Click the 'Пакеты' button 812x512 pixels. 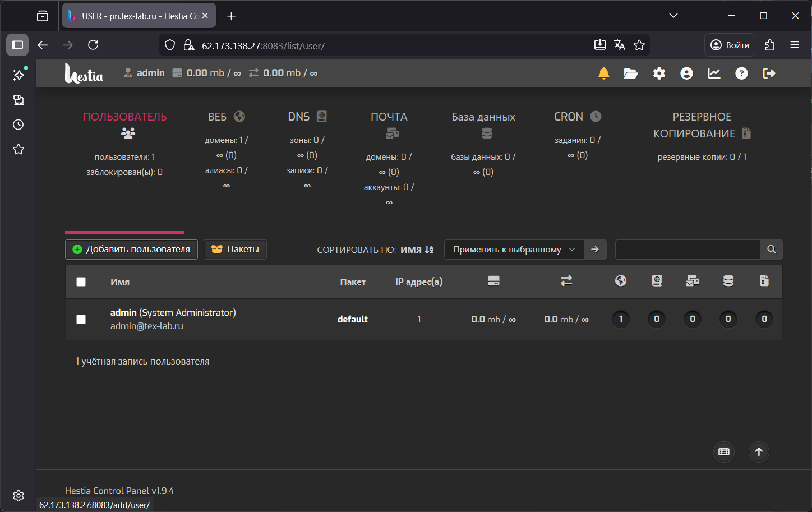235,250
